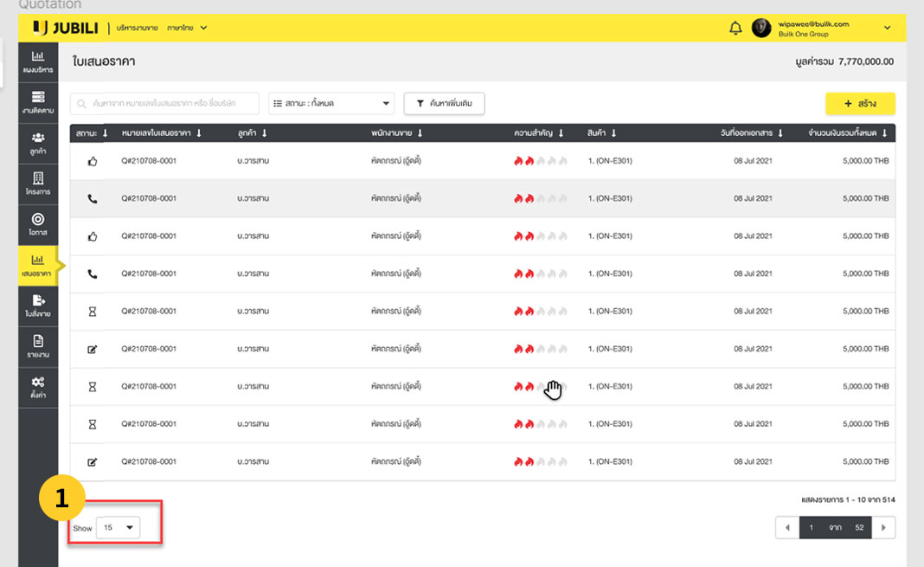The image size is (924, 567).
Task: Set priority flame rating in first row
Action: 541,161
